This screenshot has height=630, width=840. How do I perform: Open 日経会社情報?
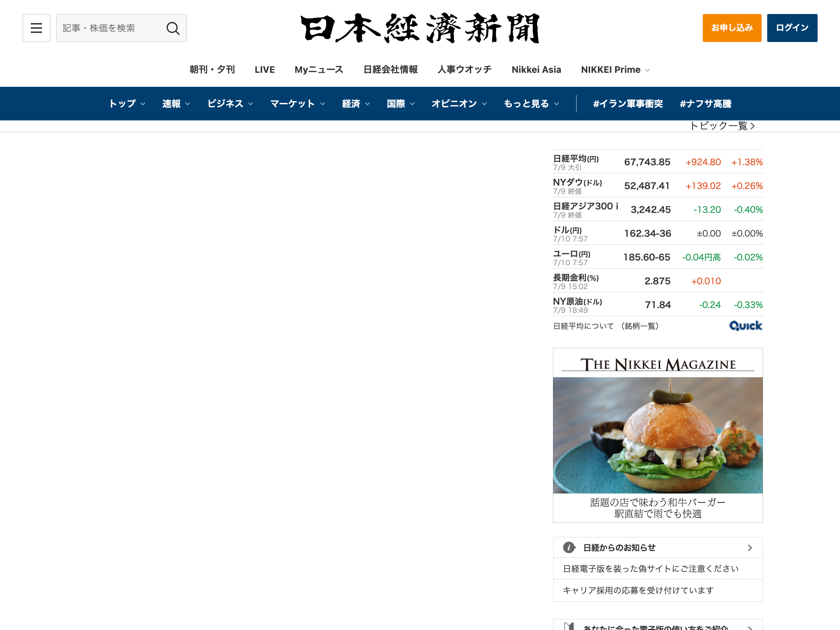tap(390, 70)
